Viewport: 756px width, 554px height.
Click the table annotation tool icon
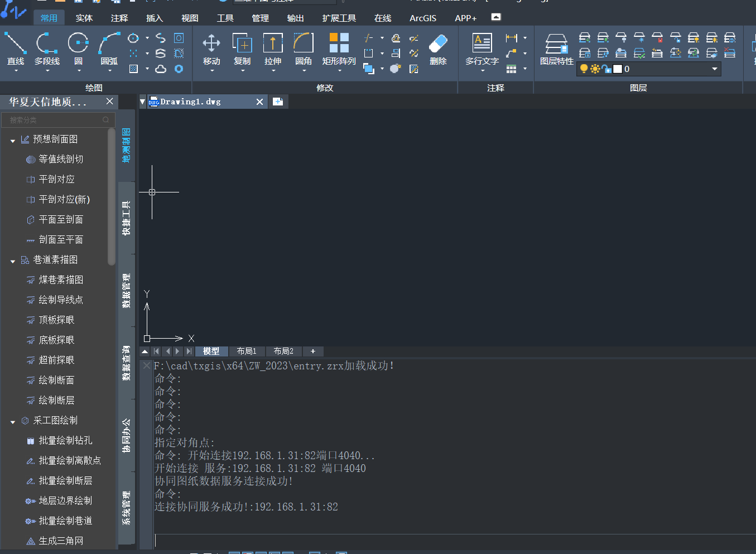[x=511, y=69]
